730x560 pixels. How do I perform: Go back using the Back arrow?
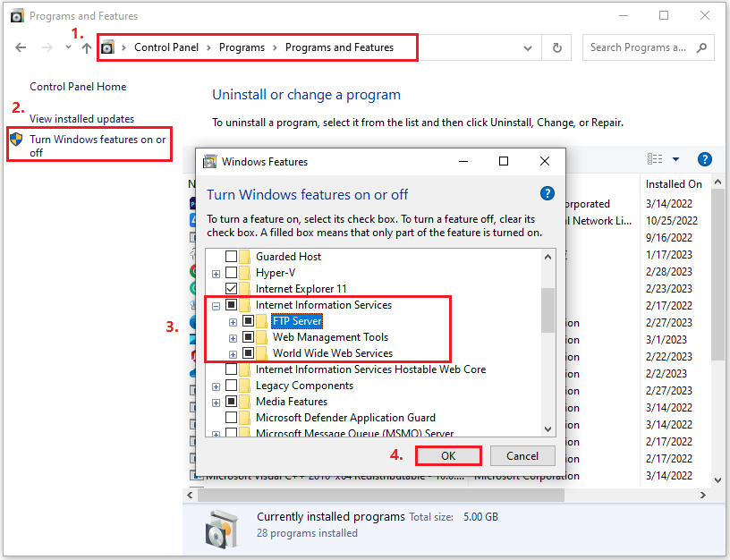(x=21, y=47)
